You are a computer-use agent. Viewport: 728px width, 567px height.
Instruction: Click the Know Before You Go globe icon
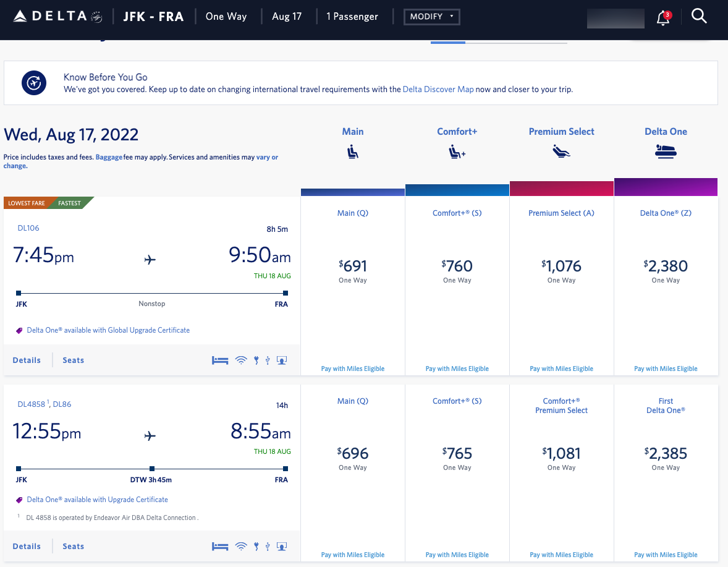pyautogui.click(x=34, y=82)
